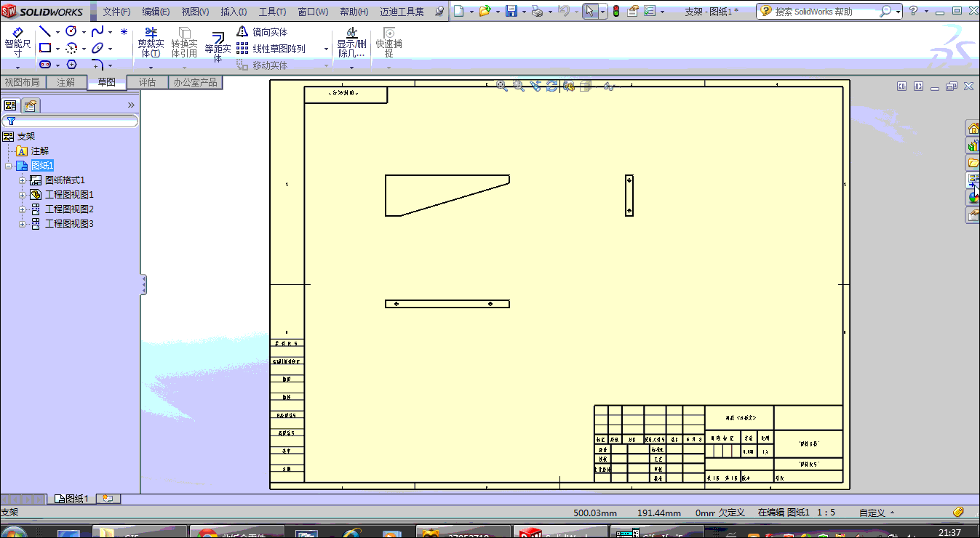Open the Trim Entities dropdown arrow
Image resolution: width=980 pixels, height=538 pixels.
[151, 67]
